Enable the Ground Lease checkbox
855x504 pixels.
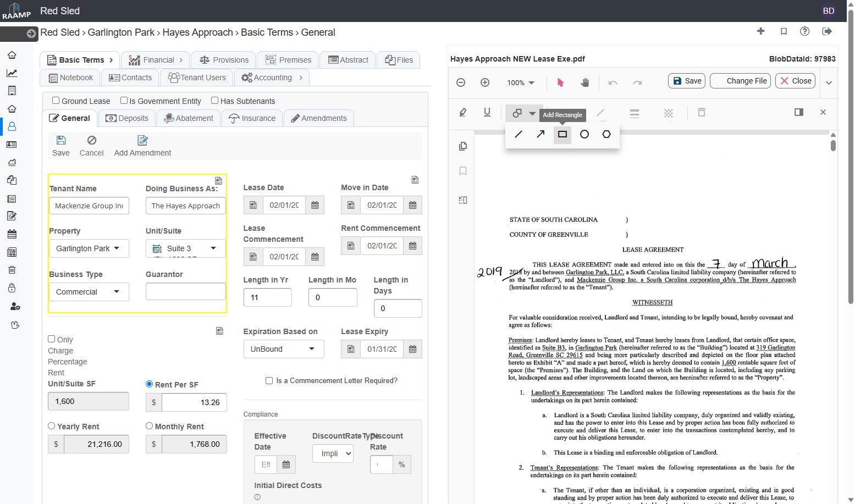point(56,101)
